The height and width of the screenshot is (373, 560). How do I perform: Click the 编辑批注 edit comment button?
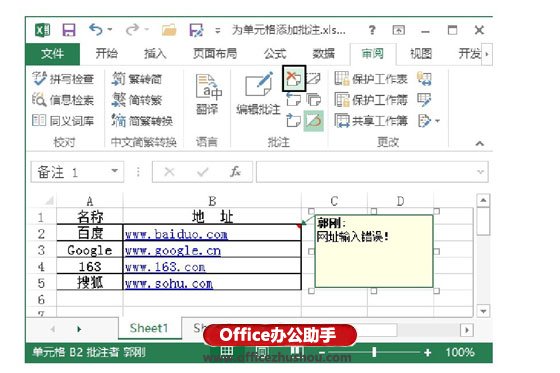259,94
